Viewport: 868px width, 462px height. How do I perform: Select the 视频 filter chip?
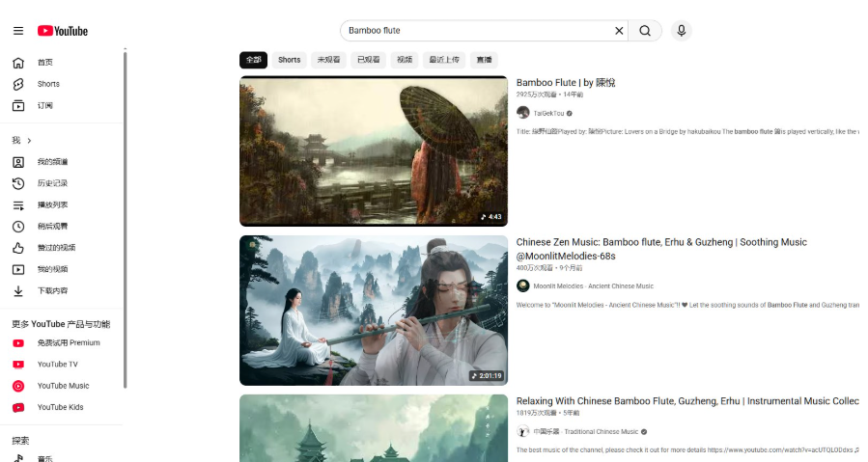(405, 60)
